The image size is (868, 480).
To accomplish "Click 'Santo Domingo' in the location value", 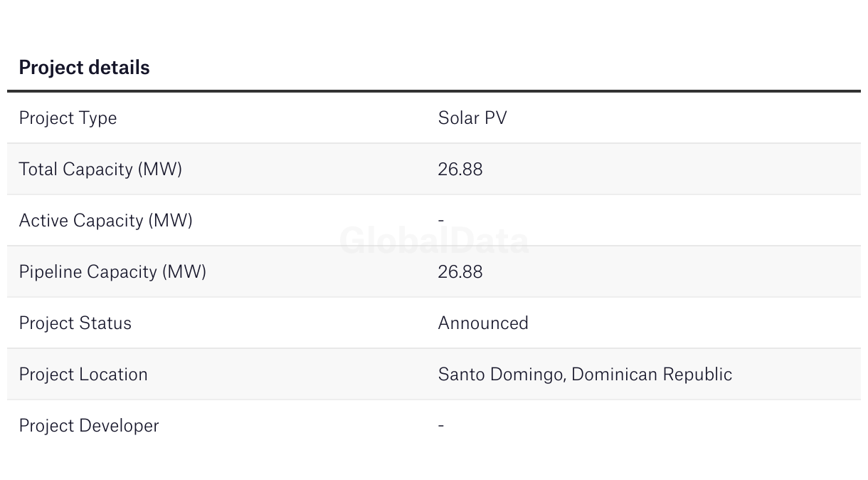I will click(x=500, y=375).
